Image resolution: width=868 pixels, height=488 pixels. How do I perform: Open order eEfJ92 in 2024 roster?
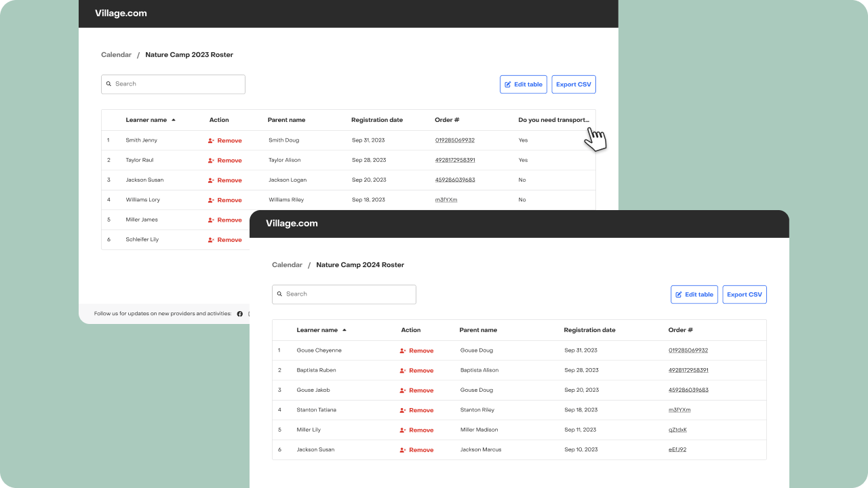tap(677, 449)
